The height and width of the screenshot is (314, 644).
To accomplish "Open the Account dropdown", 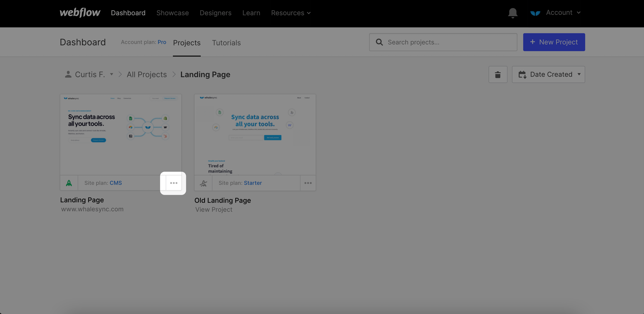I will click(563, 13).
